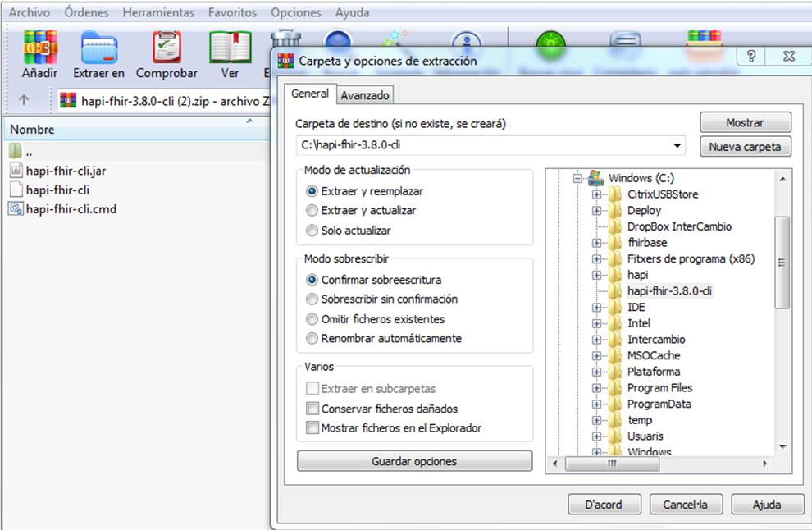This screenshot has width=812, height=530.
Task: Click the Nueva carpeta button
Action: pyautogui.click(x=745, y=148)
